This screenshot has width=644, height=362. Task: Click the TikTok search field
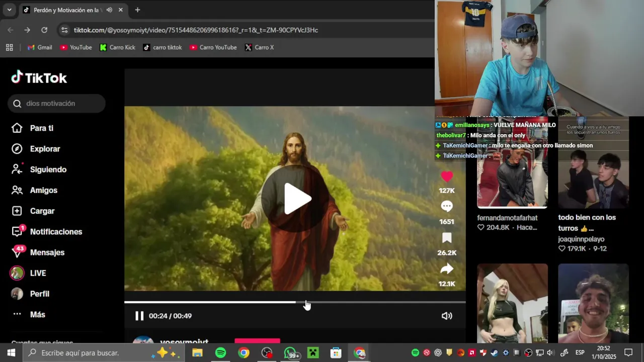[56, 104]
